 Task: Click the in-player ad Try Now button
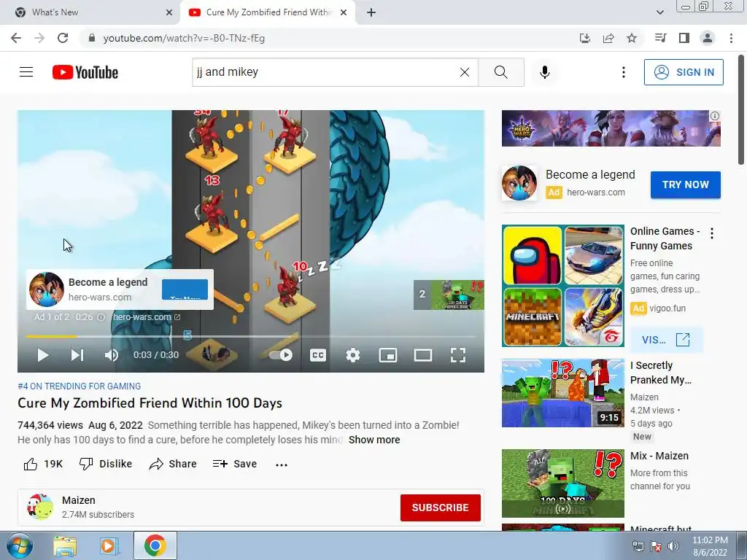pyautogui.click(x=185, y=289)
